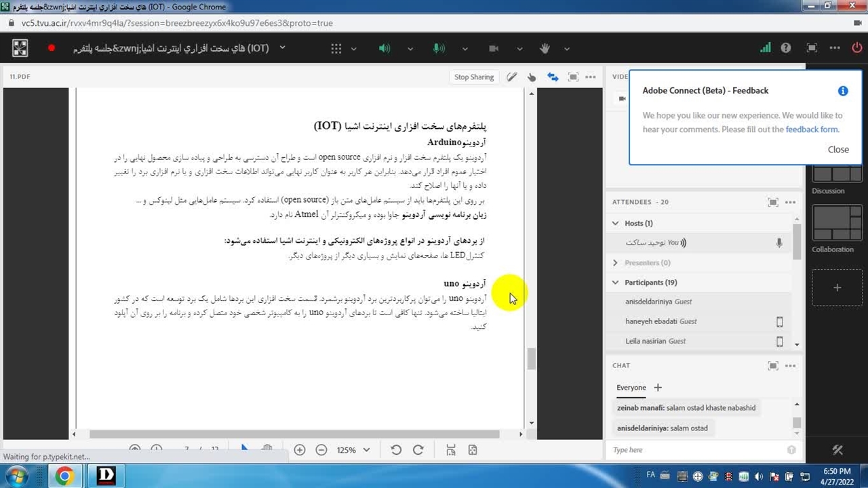Collapse the Participants (19) list
Image resolution: width=868 pixels, height=488 pixels.
pyautogui.click(x=616, y=283)
